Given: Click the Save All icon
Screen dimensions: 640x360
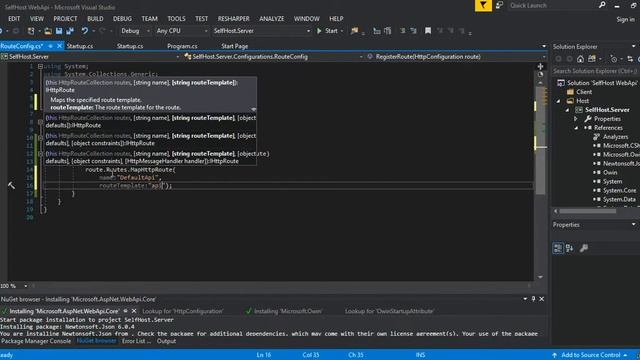Looking at the screenshot, I should (x=70, y=31).
